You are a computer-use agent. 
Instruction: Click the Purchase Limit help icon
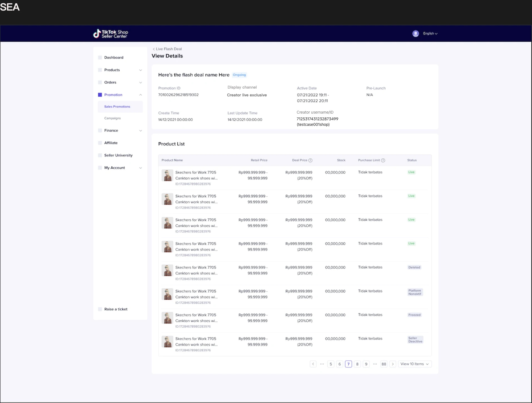(383, 161)
